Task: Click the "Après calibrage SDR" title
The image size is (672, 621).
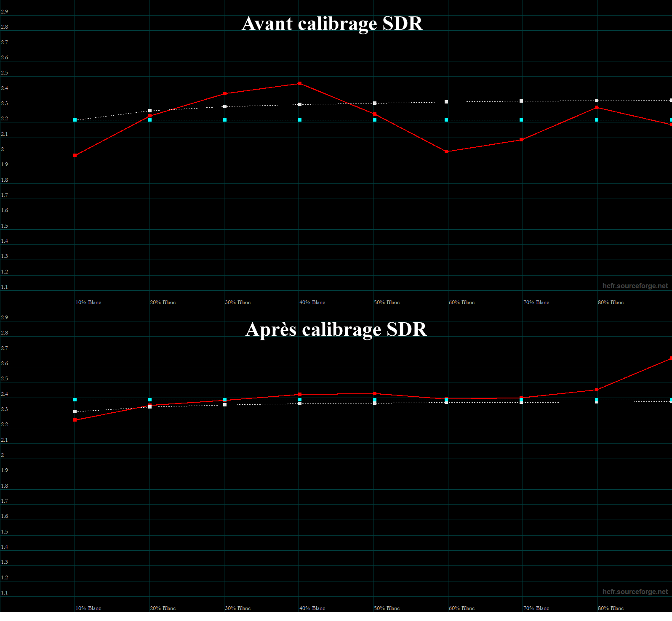Action: coord(336,329)
